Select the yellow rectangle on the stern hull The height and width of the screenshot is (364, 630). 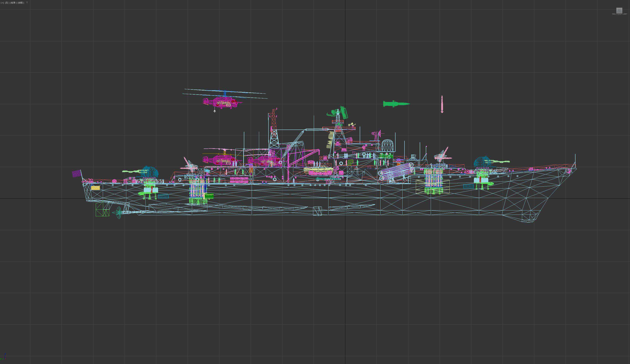pyautogui.click(x=95, y=188)
